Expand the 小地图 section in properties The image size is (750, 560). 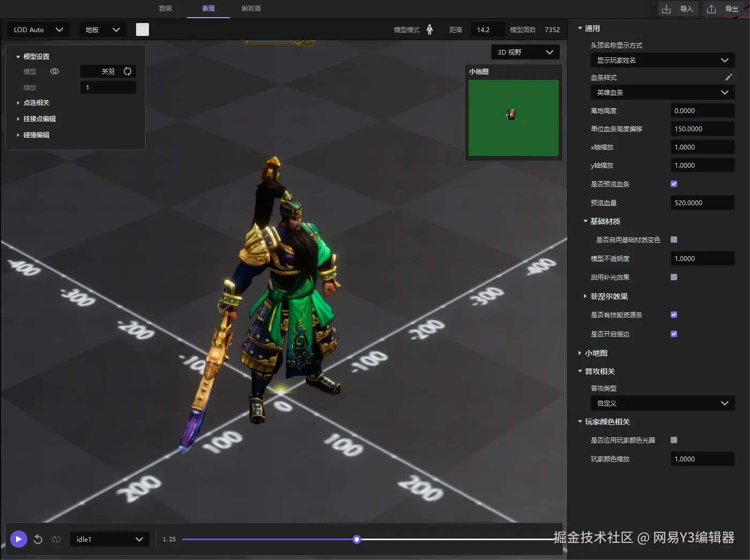pyautogui.click(x=580, y=353)
